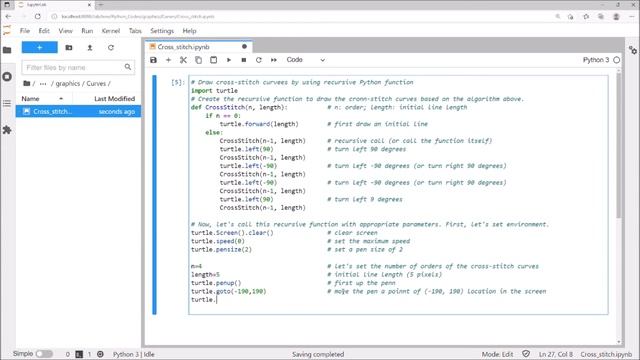Click the Filter files by name field
The height and width of the screenshot is (360, 640).
pyautogui.click(x=78, y=67)
